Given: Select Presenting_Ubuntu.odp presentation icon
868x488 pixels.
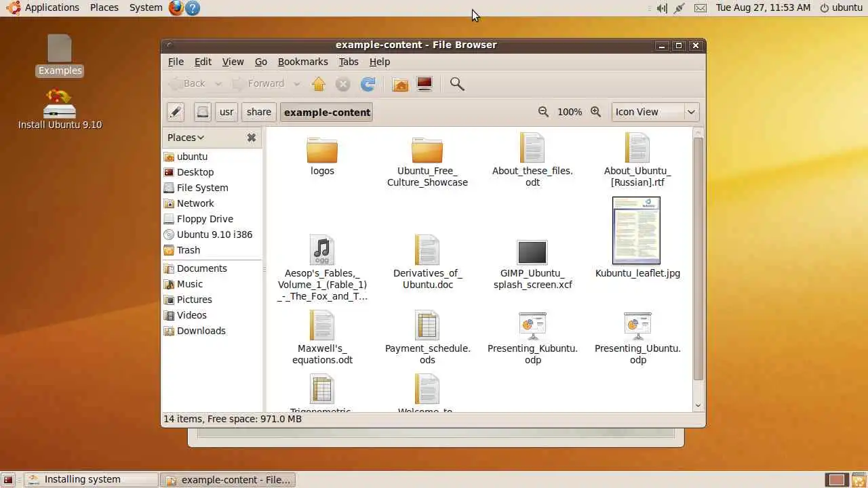Looking at the screenshot, I should [637, 326].
